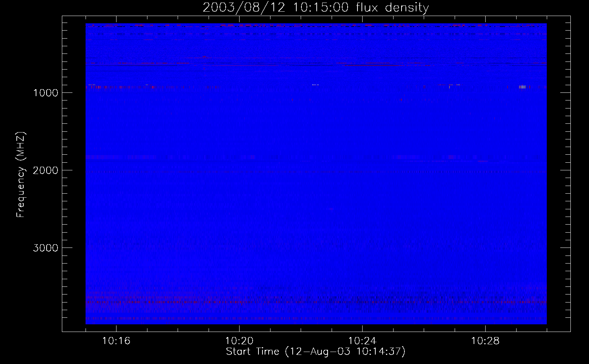Click the 10:24 time tick label
The width and height of the screenshot is (589, 364).
tap(362, 341)
